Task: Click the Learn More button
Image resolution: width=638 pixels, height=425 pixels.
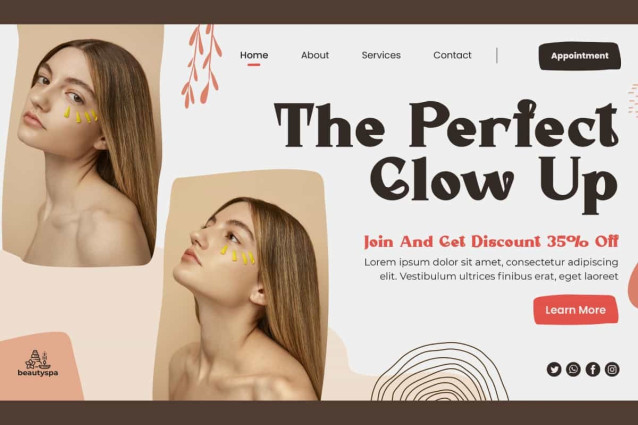Action: [575, 310]
